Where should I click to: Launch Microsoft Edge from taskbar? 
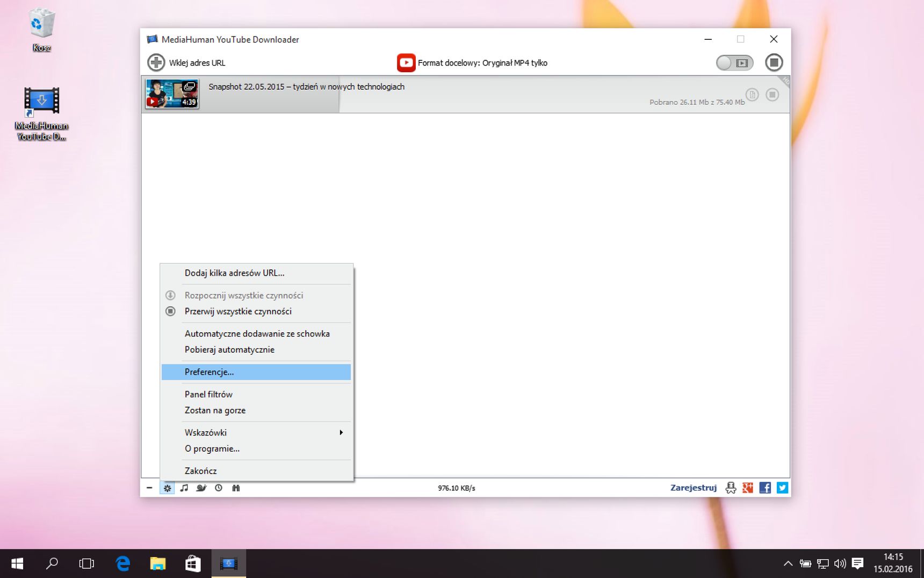[x=123, y=563]
